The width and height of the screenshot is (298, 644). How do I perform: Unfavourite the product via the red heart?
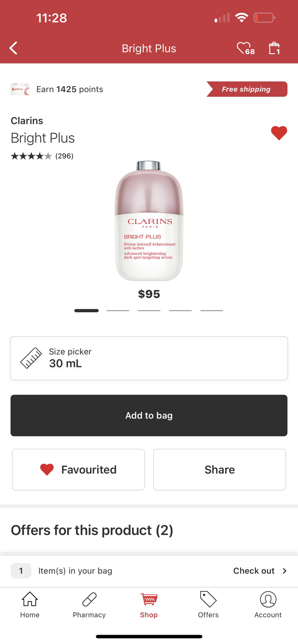(279, 133)
